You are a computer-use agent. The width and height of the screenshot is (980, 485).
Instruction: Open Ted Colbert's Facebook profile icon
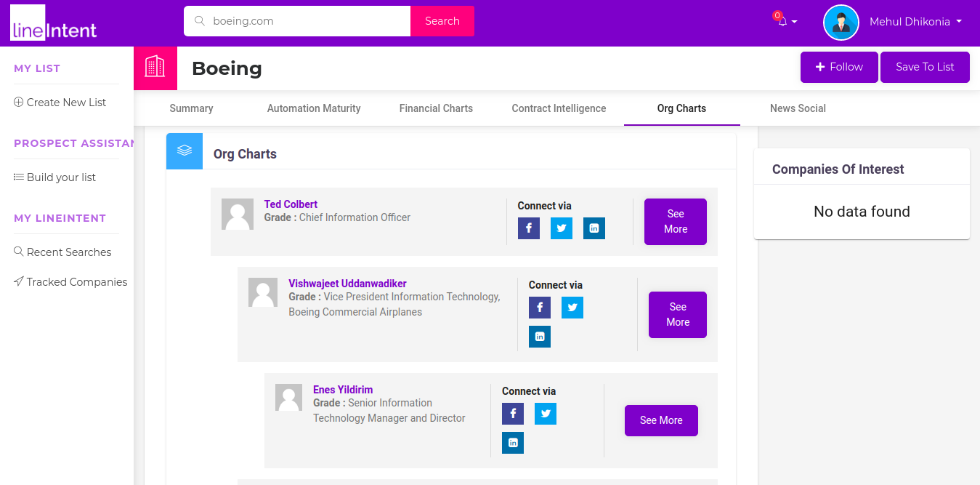click(528, 228)
